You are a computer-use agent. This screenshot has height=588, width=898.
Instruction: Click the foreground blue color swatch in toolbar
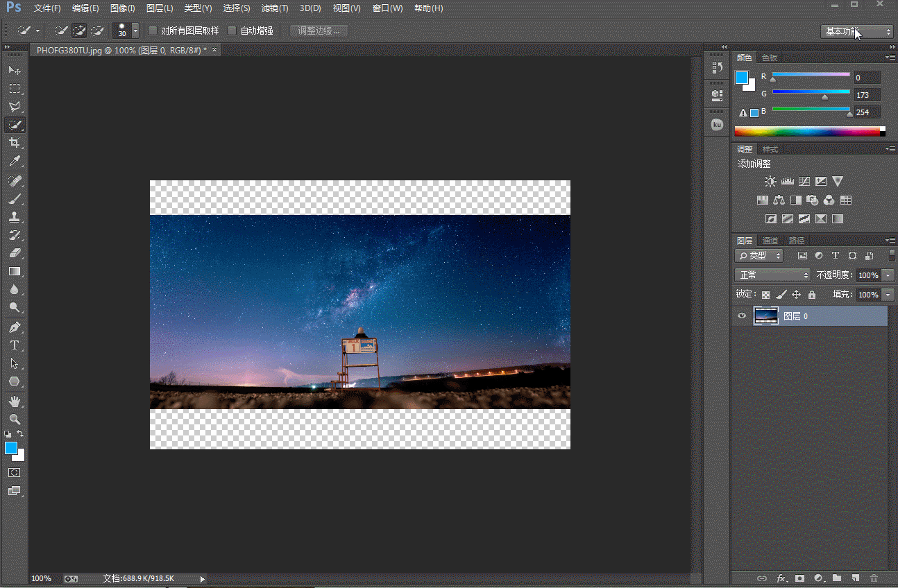coord(10,448)
